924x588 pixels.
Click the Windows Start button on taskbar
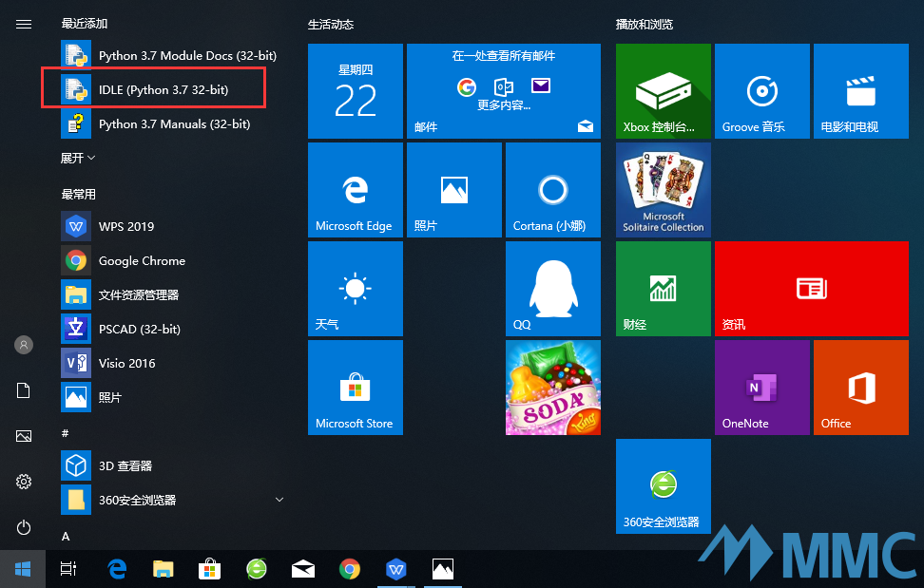click(23, 569)
